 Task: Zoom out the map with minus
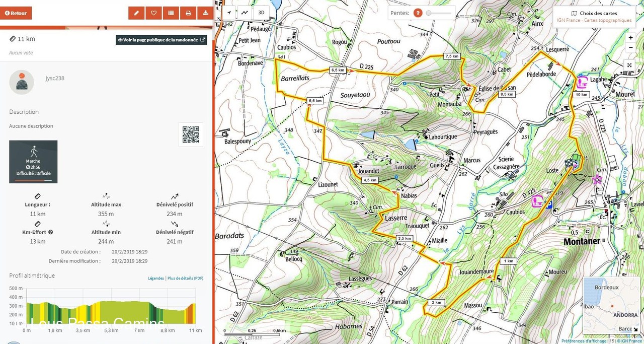click(x=630, y=48)
